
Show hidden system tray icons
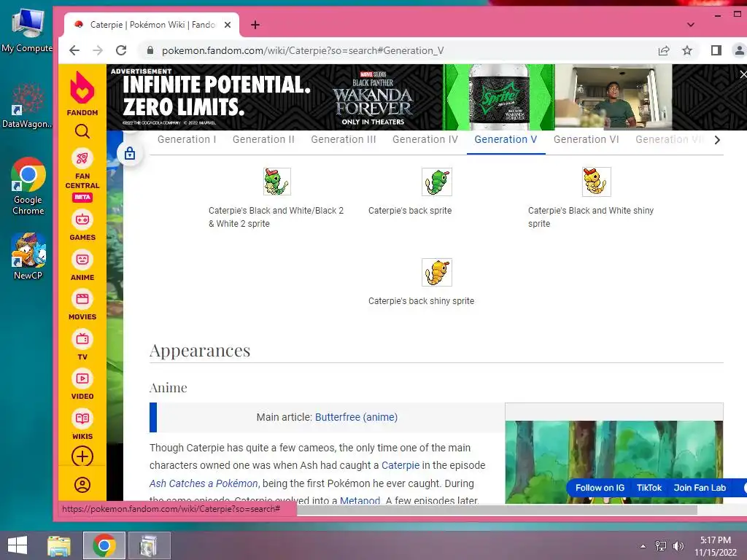[643, 545]
